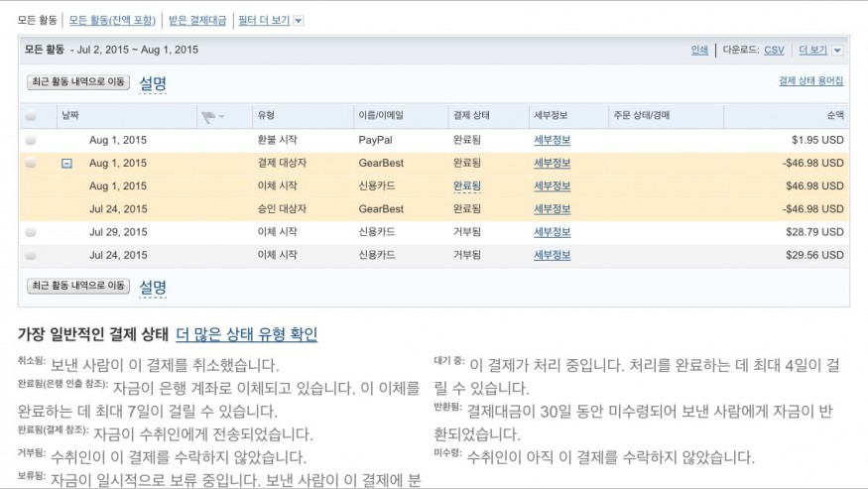The width and height of the screenshot is (868, 489).
Task: Open the 결제 상태 용어집 glossary link
Action: (810, 81)
